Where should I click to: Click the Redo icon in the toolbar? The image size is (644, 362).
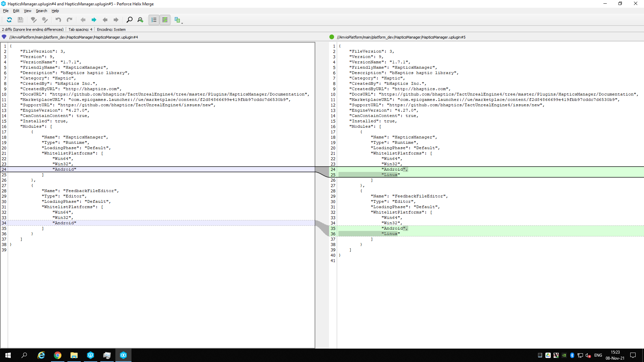coord(69,20)
